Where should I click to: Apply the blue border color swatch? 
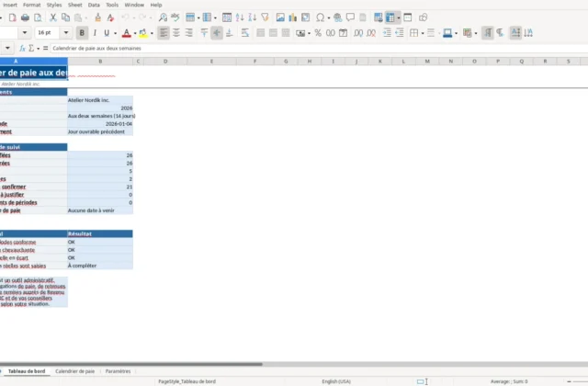pos(447,33)
